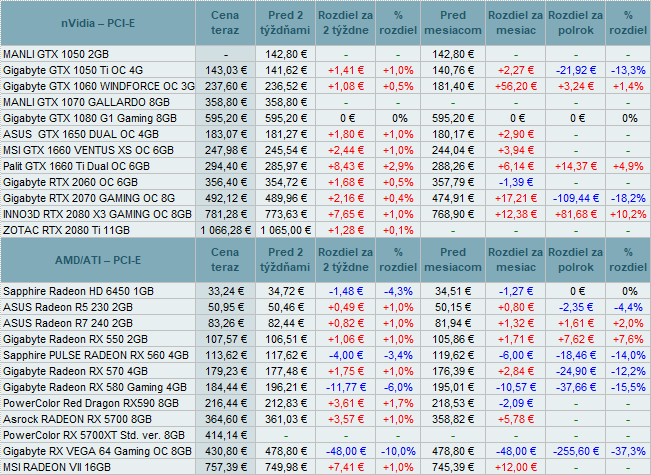Select the -4,00 € two-week difference
This screenshot has height=475, width=651.
click(x=346, y=355)
